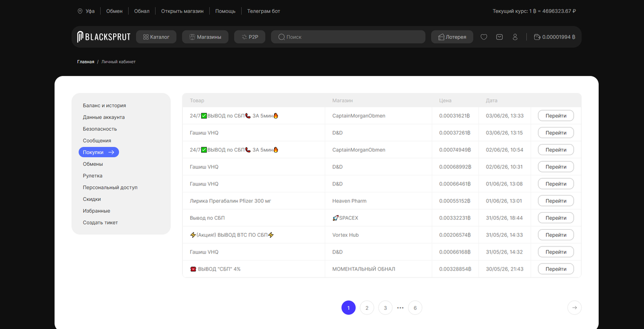The width and height of the screenshot is (644, 329).
Task: Click the location pin icon next to Уфа
Action: [80, 11]
